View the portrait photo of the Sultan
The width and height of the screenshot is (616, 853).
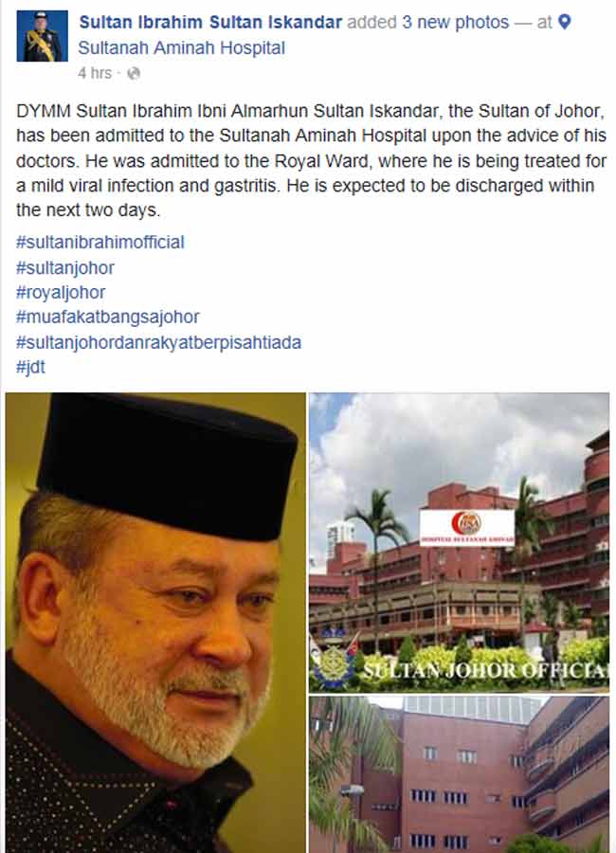[155, 623]
